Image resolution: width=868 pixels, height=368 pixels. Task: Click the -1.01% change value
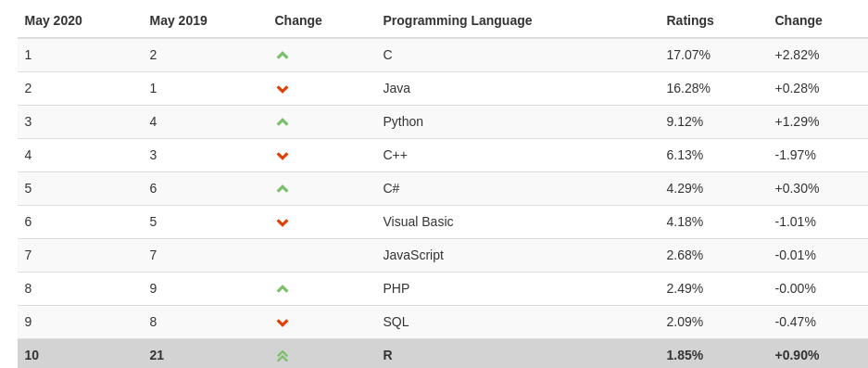click(x=795, y=222)
